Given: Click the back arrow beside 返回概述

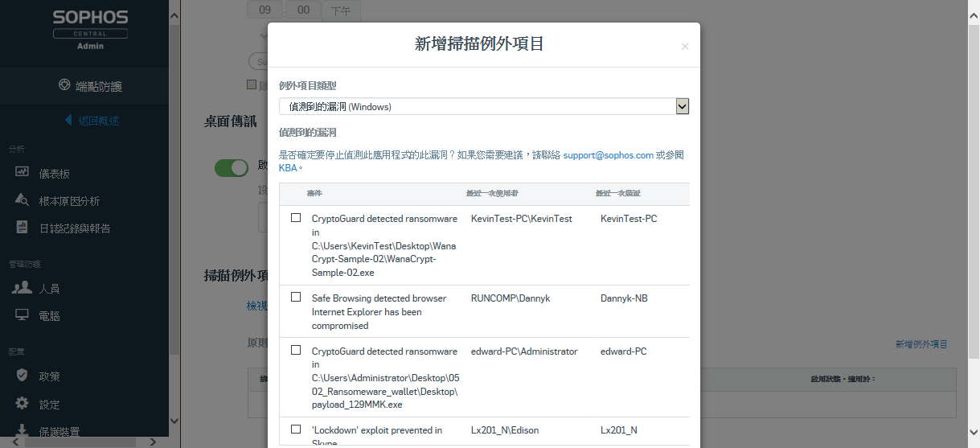Looking at the screenshot, I should (x=68, y=121).
